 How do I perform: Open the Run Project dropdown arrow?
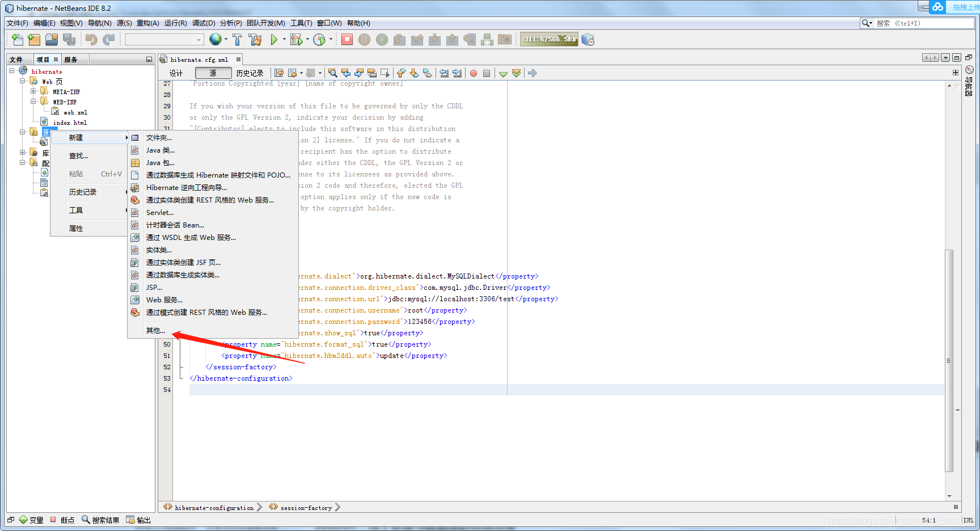click(x=284, y=39)
